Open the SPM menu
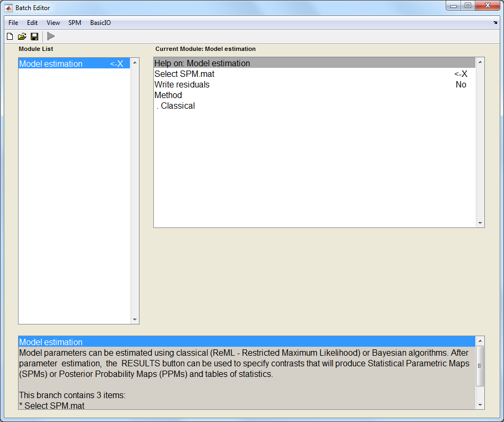 click(75, 23)
